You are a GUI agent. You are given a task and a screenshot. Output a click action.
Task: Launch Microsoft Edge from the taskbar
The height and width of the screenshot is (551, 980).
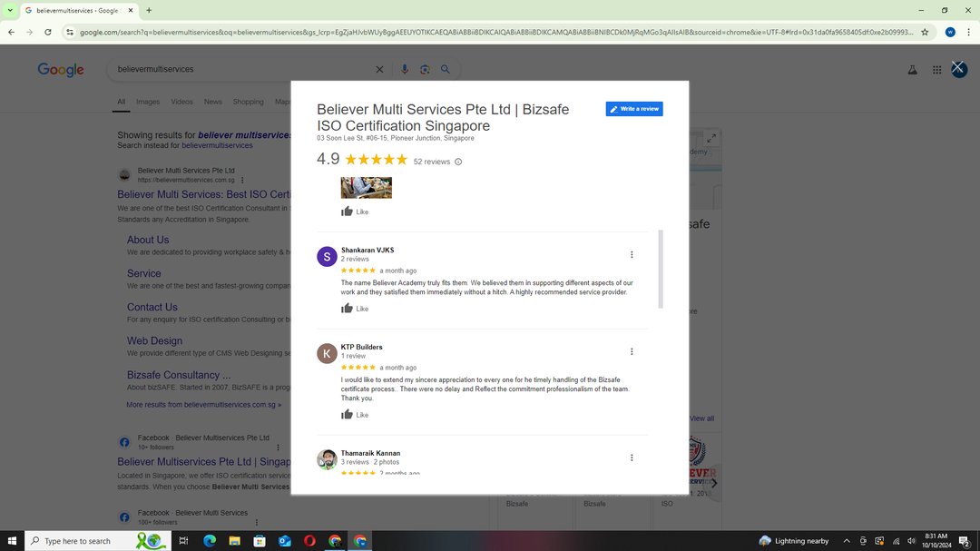(210, 541)
